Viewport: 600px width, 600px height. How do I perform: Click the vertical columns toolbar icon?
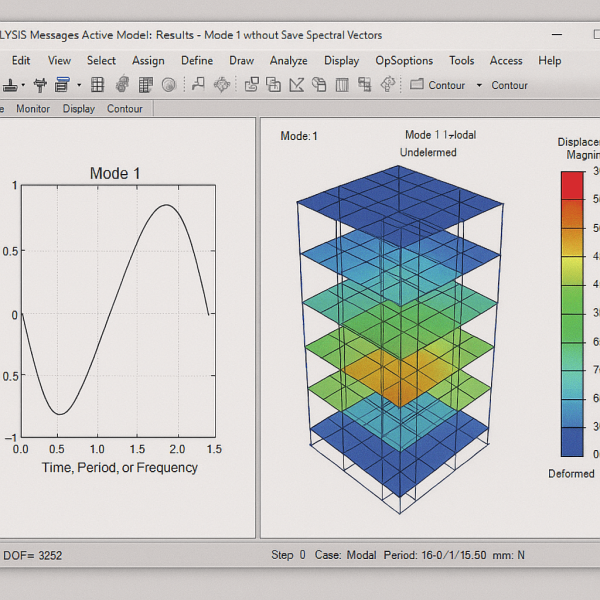point(341,85)
